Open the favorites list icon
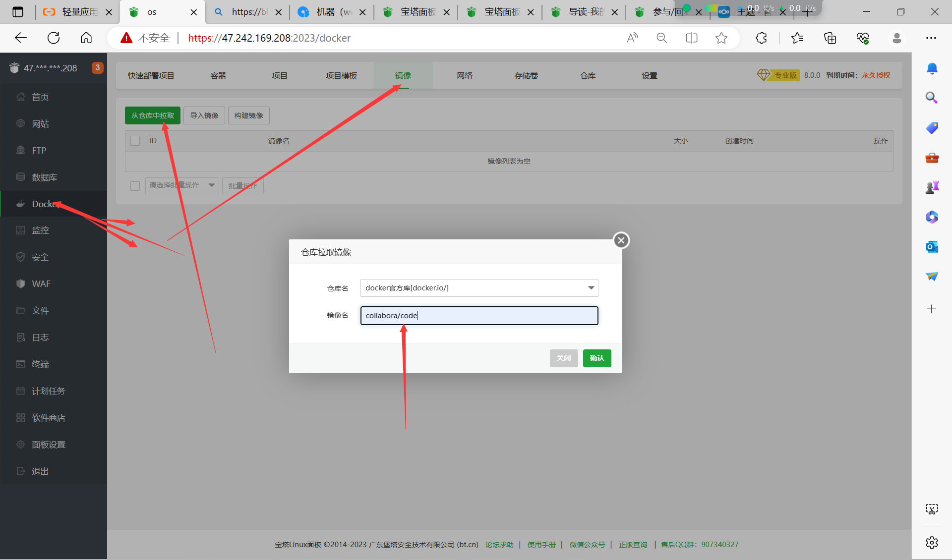Viewport: 952px width, 560px height. tap(797, 38)
